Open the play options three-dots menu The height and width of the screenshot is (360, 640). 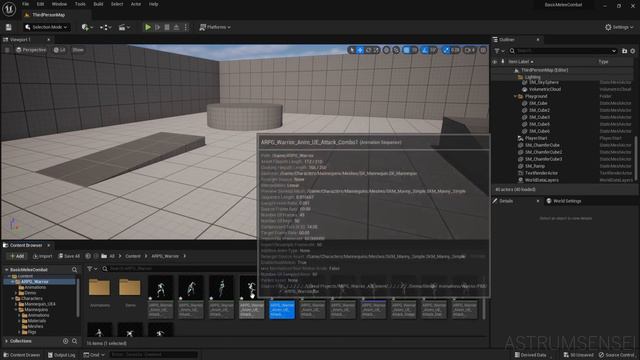(x=186, y=27)
